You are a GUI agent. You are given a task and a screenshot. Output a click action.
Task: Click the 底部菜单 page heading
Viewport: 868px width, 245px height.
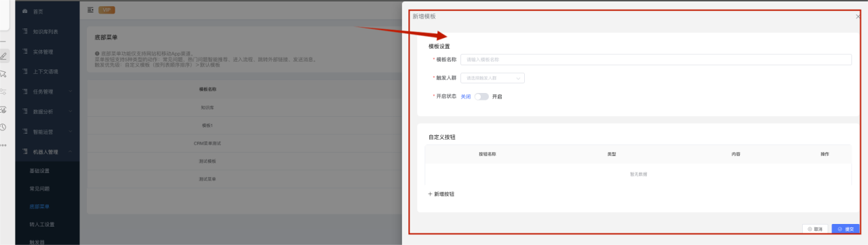point(106,37)
